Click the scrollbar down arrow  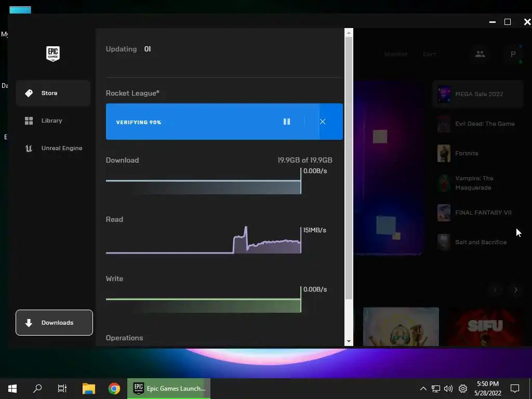coord(349,341)
